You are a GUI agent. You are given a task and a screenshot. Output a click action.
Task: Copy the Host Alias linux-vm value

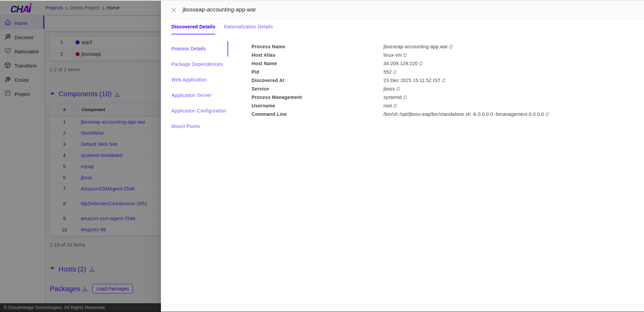pos(405,55)
